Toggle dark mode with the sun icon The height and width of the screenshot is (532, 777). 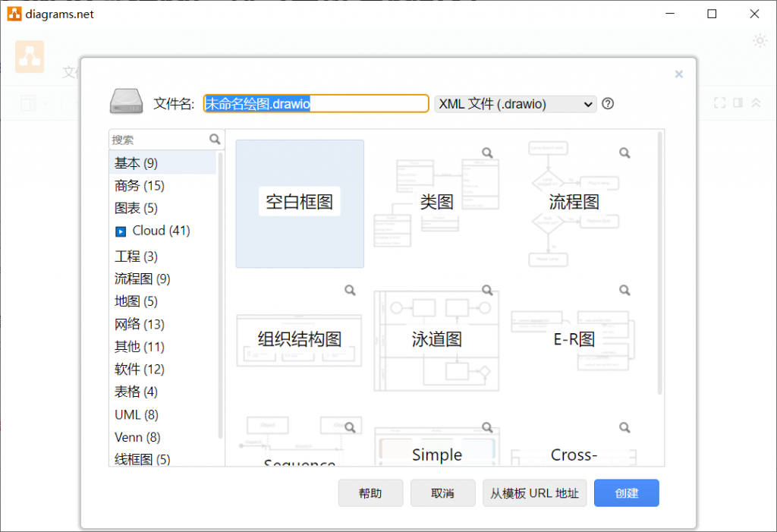[x=759, y=42]
